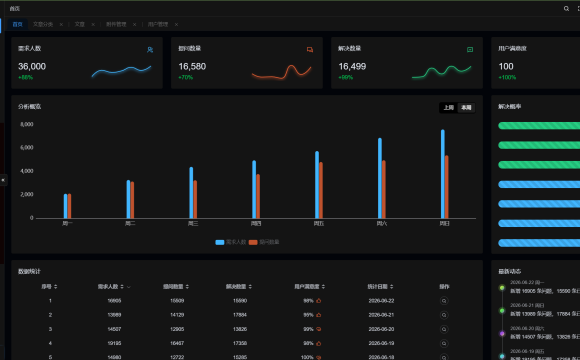This screenshot has width=580, height=360.
Task: Sort the table by 需求人数 column
Action: coord(122,287)
